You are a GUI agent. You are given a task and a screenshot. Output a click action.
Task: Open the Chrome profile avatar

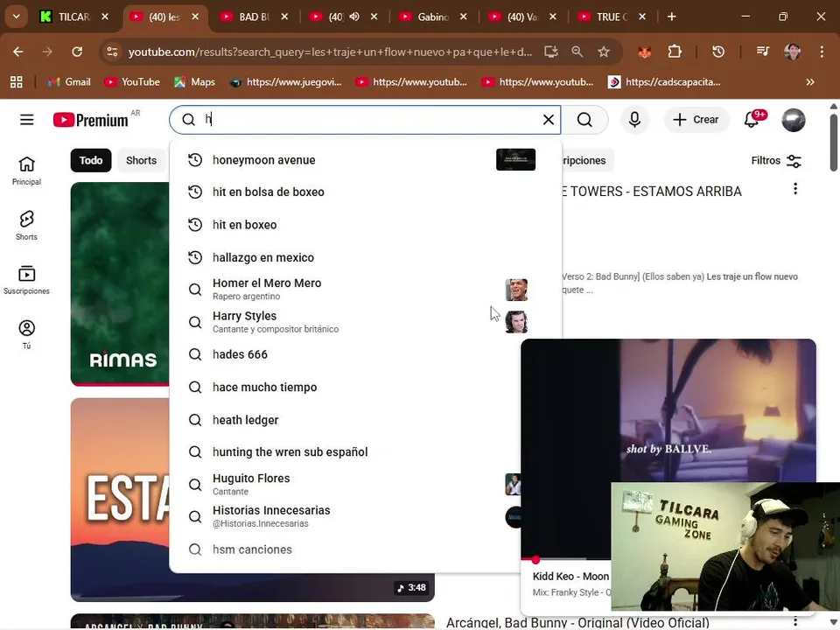pos(793,52)
